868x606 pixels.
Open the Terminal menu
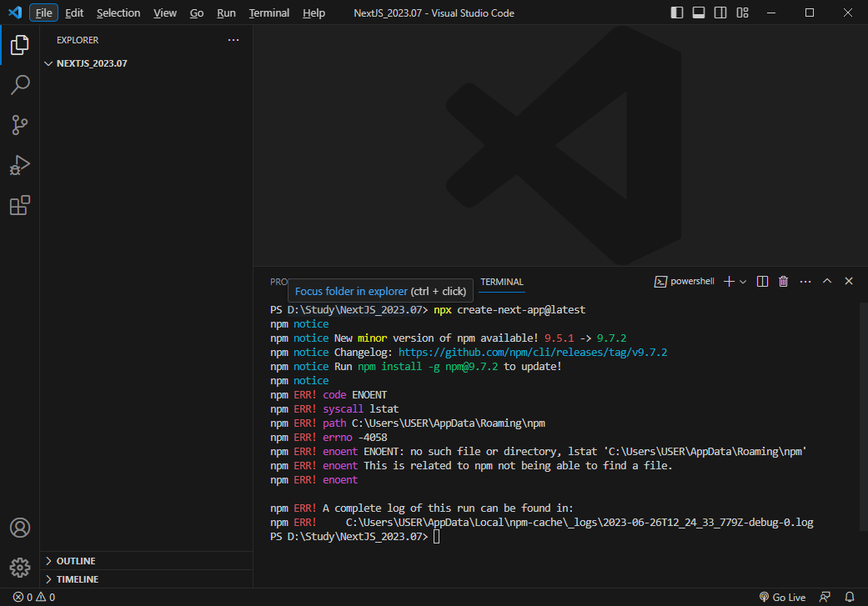click(269, 13)
